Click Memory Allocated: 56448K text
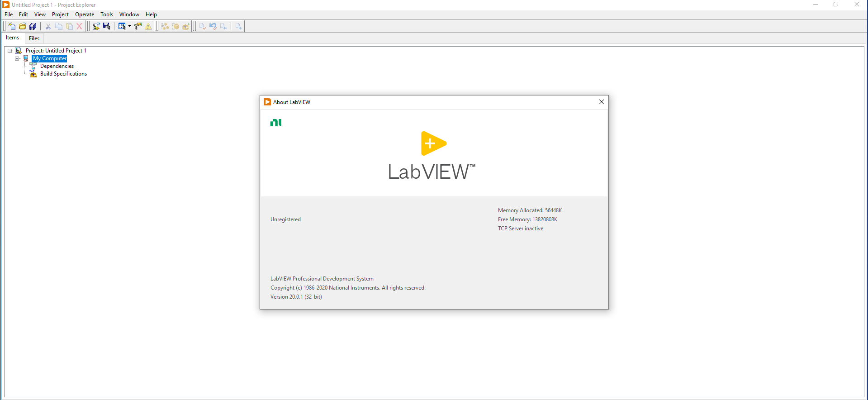The height and width of the screenshot is (400, 868). coord(530,210)
